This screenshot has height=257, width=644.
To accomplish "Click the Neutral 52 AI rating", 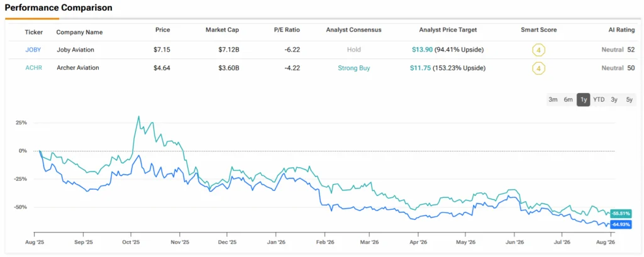I will click(x=618, y=50).
